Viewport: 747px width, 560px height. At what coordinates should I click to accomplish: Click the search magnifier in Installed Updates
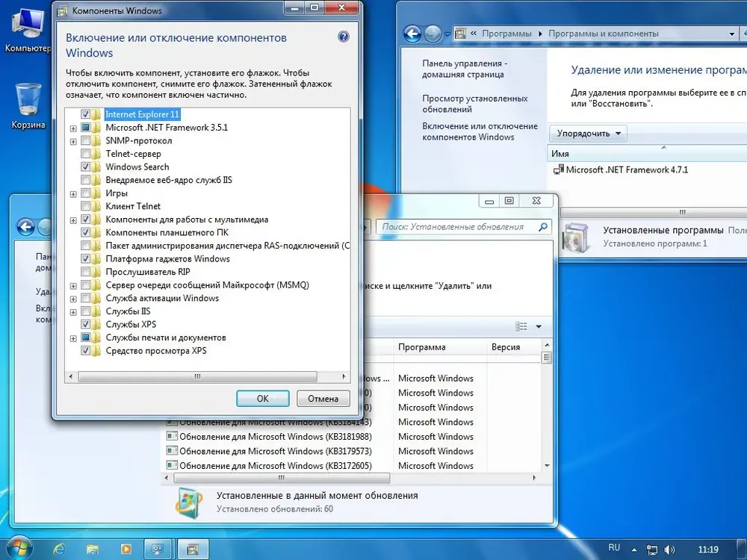(x=542, y=227)
